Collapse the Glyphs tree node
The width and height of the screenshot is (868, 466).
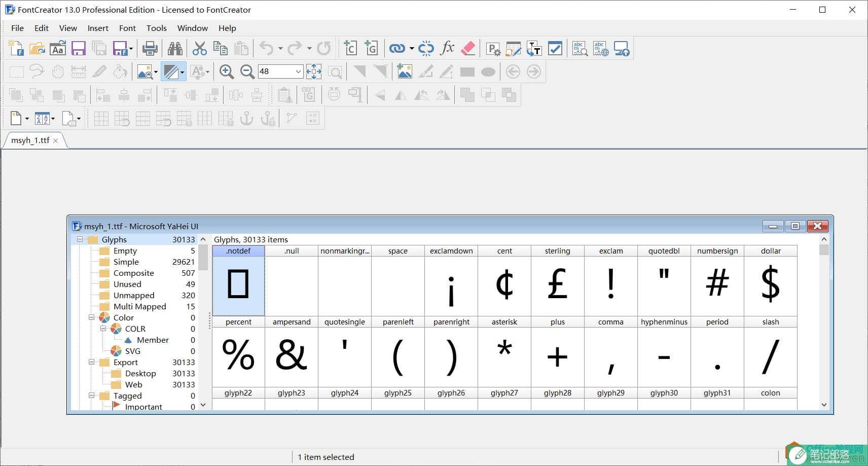80,239
